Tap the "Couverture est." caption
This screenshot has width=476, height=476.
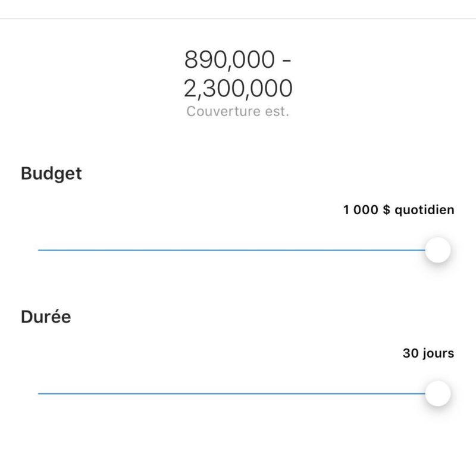238,111
